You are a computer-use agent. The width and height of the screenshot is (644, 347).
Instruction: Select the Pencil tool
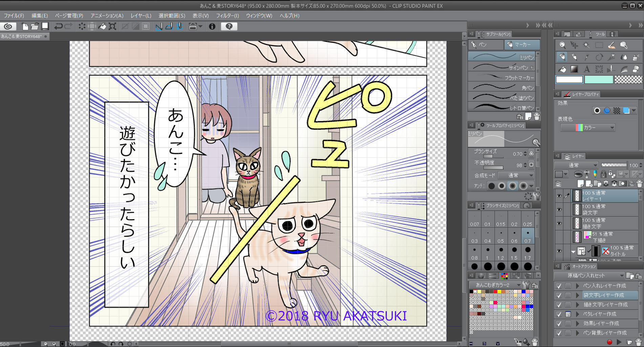[574, 57]
